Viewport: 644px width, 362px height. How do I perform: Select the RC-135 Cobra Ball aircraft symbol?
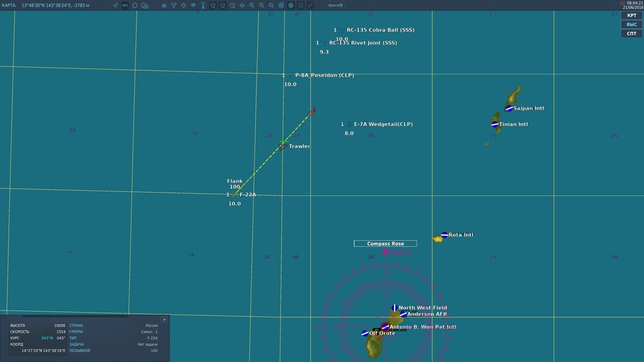[342, 30]
